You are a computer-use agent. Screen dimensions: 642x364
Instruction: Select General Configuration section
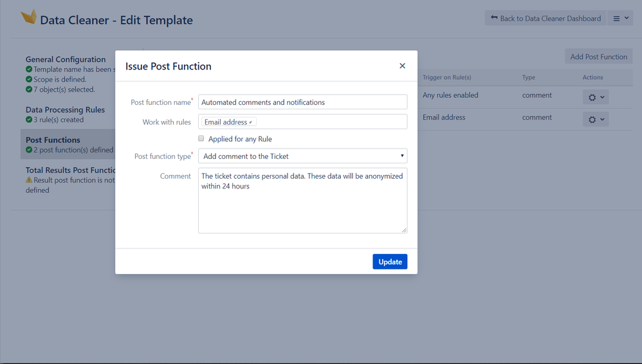tap(66, 59)
